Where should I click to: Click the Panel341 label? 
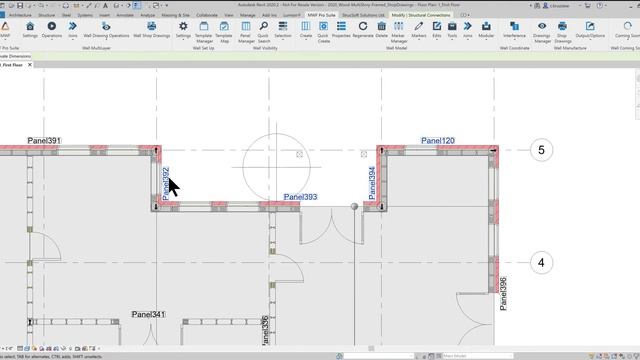click(148, 314)
